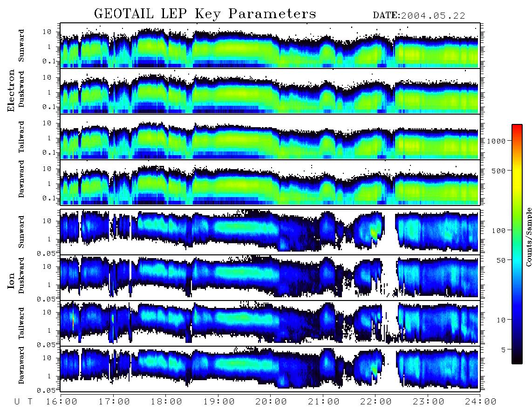Click the "22:00" time tick label
Screen dimensions: 532x410
tap(376, 402)
